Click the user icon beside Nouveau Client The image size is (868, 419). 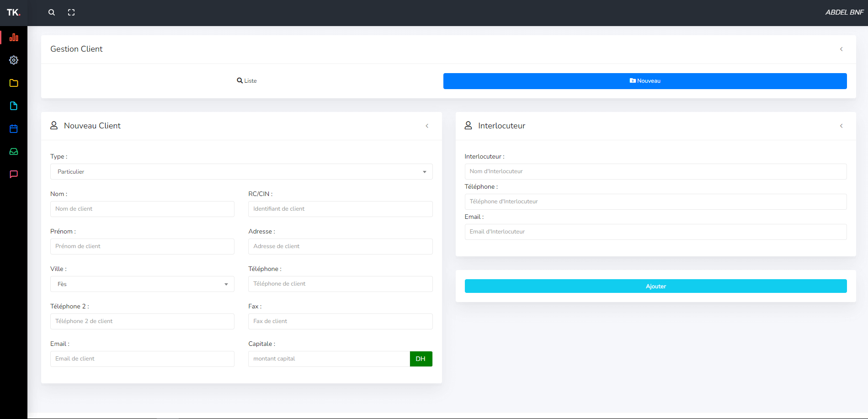tap(54, 125)
